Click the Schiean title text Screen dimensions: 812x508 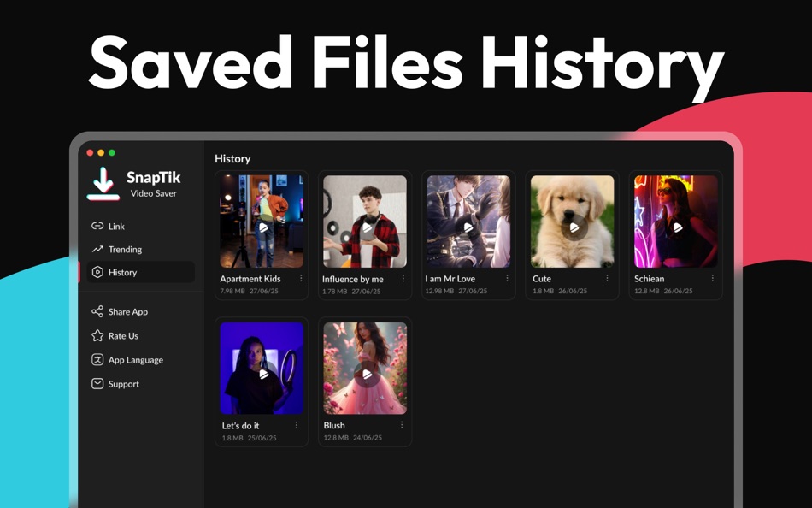coord(649,279)
